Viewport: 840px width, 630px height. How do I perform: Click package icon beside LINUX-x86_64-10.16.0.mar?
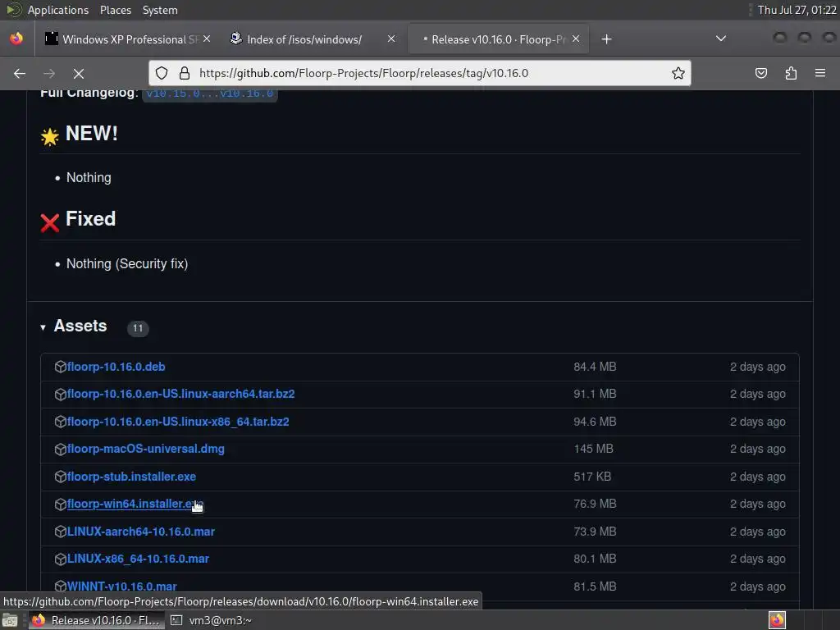tap(61, 559)
